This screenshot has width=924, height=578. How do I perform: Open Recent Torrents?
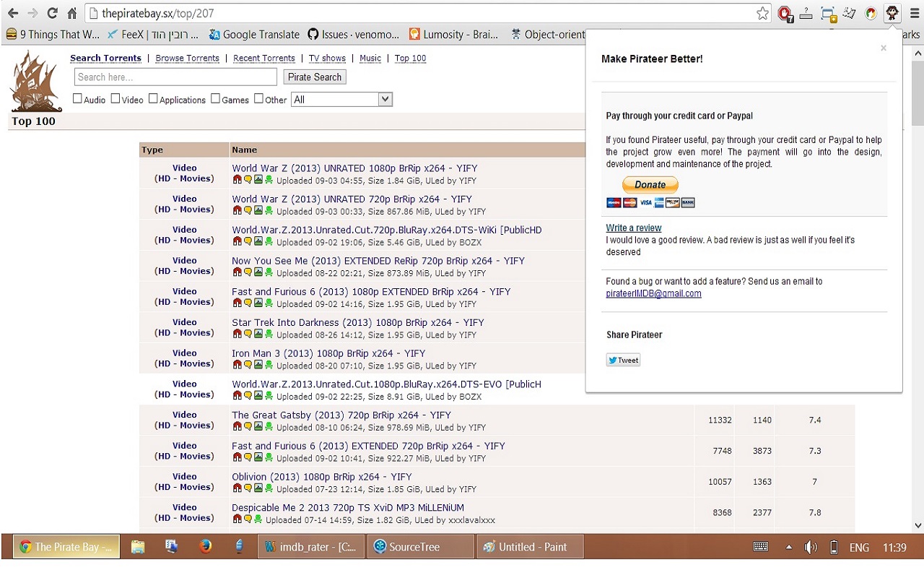tap(264, 58)
